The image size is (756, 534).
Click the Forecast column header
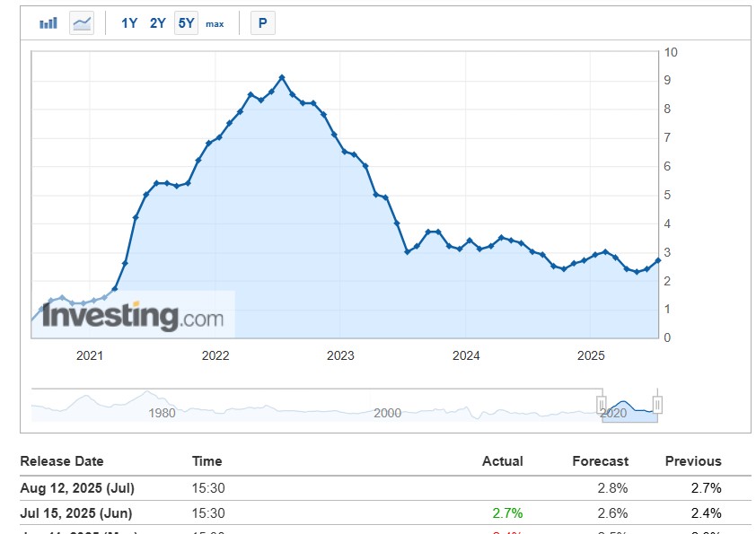click(x=601, y=461)
